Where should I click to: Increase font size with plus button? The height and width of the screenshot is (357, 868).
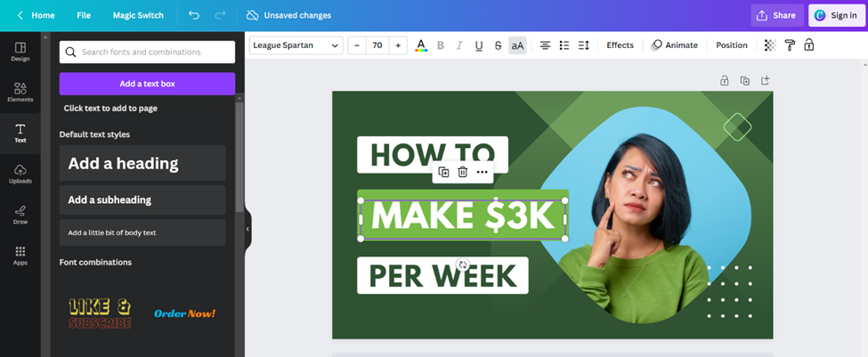(x=398, y=45)
